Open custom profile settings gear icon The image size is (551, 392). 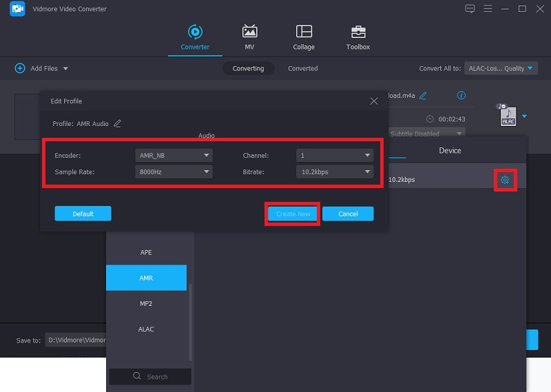tap(505, 180)
